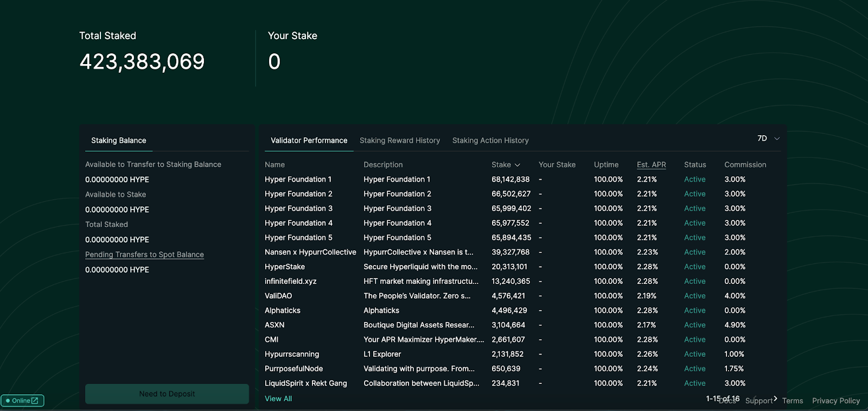Click the 4.90% commission value
This screenshot has width=868, height=411.
click(x=735, y=325)
